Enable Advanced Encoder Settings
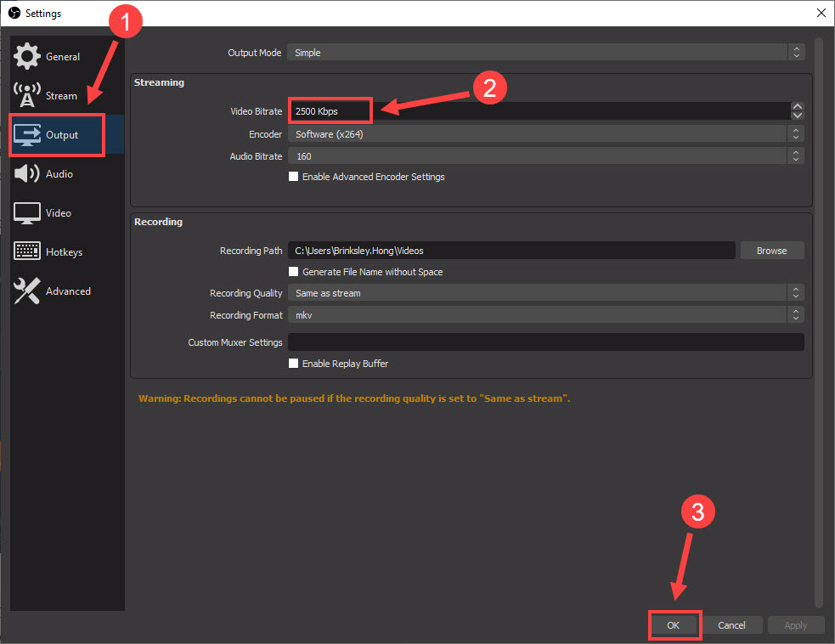 [x=294, y=176]
